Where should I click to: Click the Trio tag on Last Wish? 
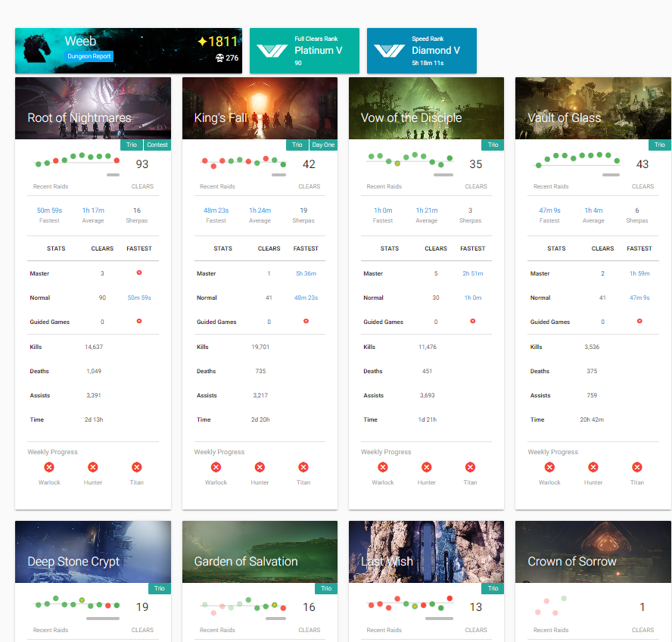pyautogui.click(x=493, y=588)
